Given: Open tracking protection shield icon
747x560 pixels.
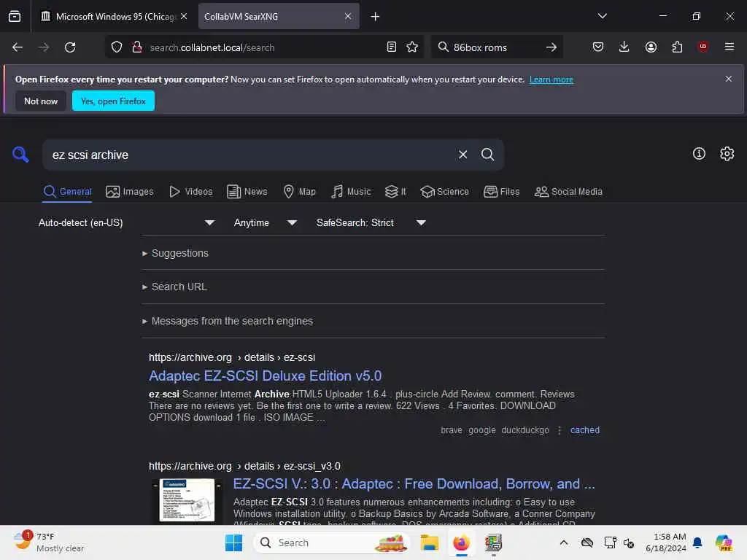Looking at the screenshot, I should 117,47.
